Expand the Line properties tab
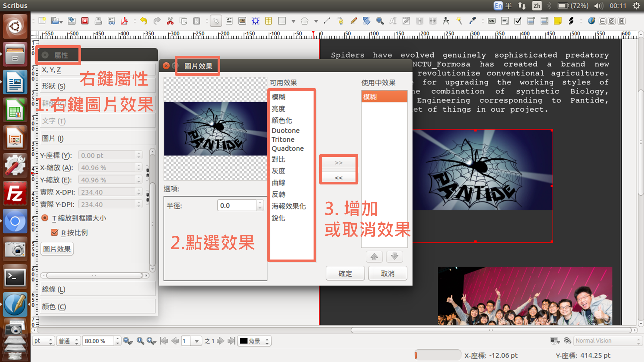The width and height of the screenshot is (644, 362). click(97, 289)
